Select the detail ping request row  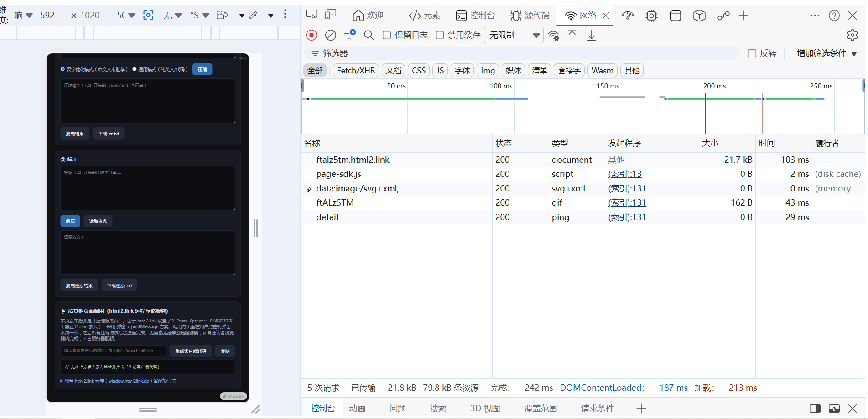pyautogui.click(x=583, y=217)
